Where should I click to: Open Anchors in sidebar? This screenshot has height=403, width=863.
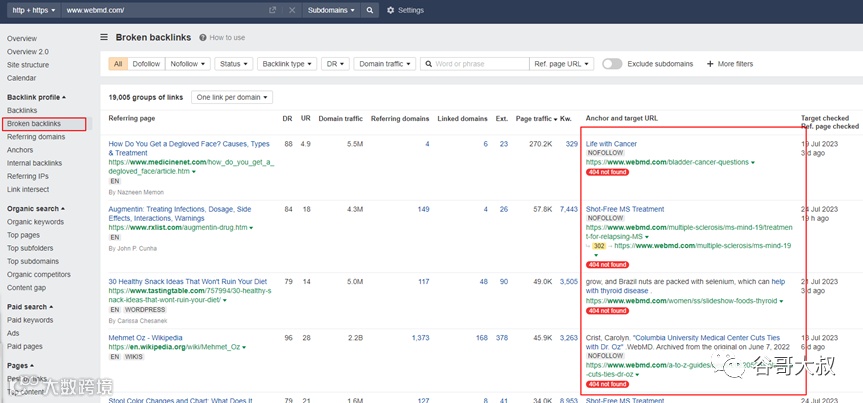click(20, 150)
